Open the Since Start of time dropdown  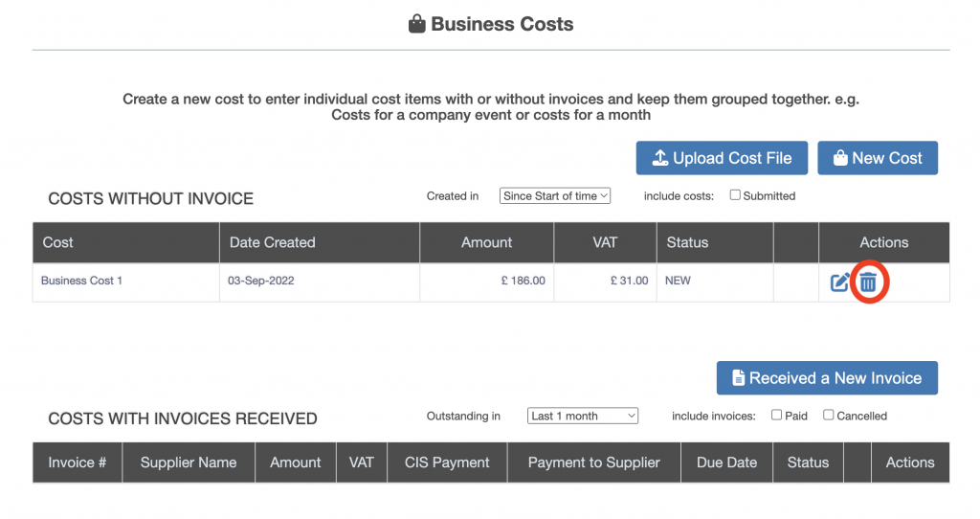click(555, 195)
